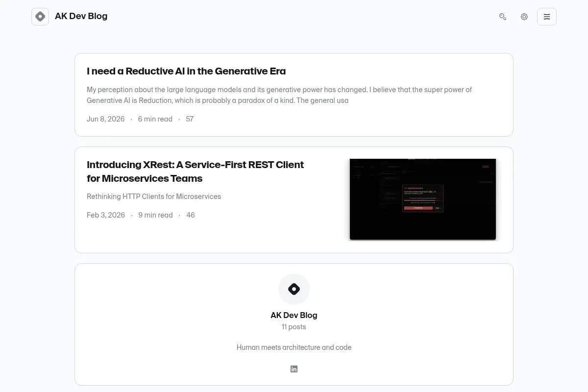Click the blog logo icon in header
The height and width of the screenshot is (392, 588).
(x=40, y=17)
